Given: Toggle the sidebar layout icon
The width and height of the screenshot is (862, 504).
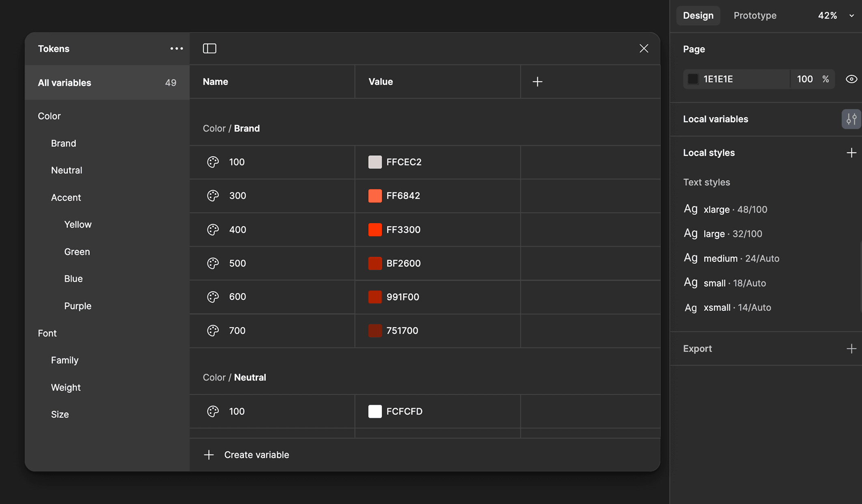Looking at the screenshot, I should point(209,48).
